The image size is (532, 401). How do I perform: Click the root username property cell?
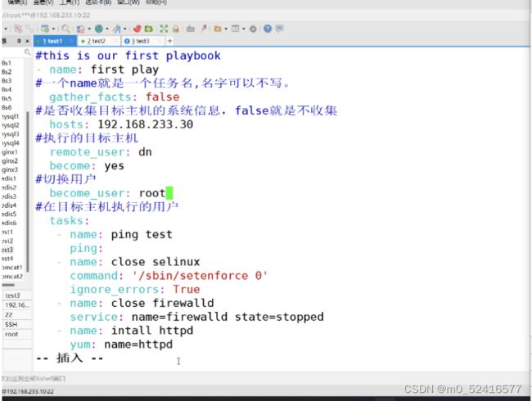tap(17, 334)
